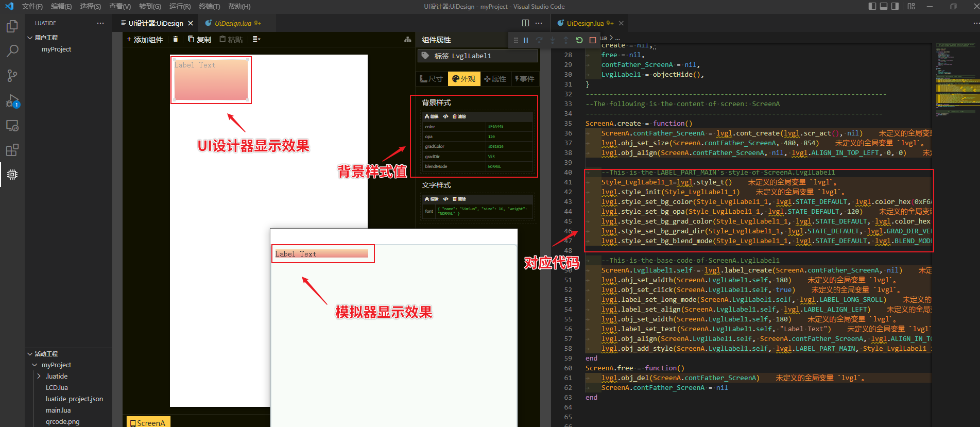The image size is (980, 427).
Task: Open the Extensions view
Action: coord(12,150)
